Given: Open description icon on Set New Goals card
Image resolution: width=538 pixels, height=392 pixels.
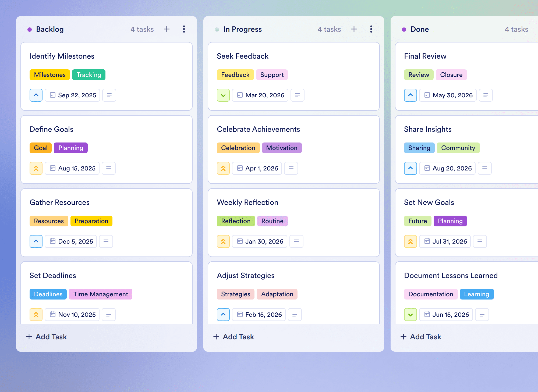Looking at the screenshot, I should point(480,241).
